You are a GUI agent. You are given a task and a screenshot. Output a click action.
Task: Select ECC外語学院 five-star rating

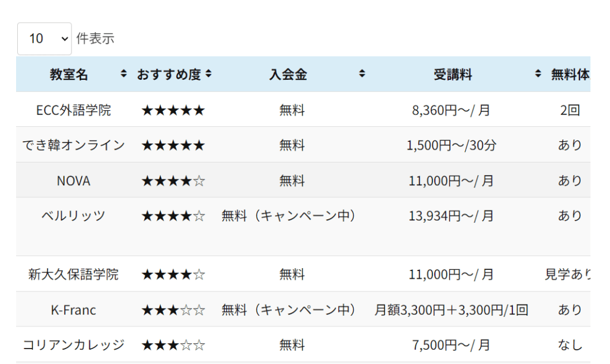[x=173, y=110]
